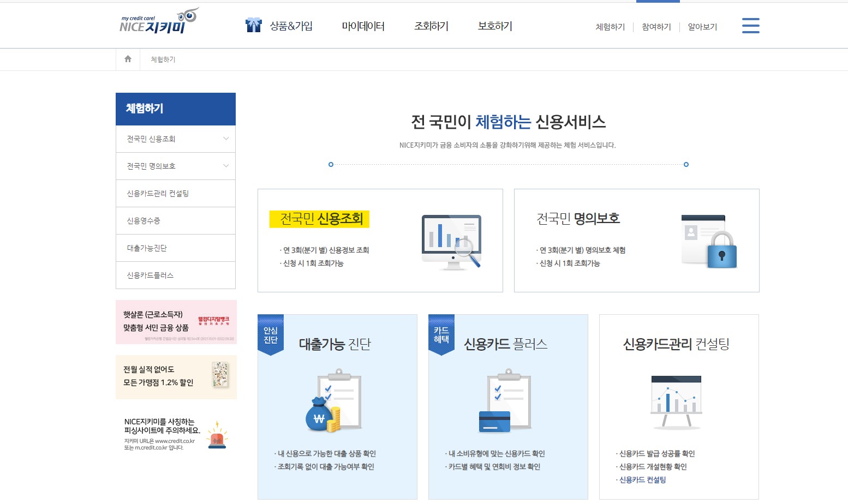
Task: Click the 전국민 명의보호 card title
Action: [578, 219]
